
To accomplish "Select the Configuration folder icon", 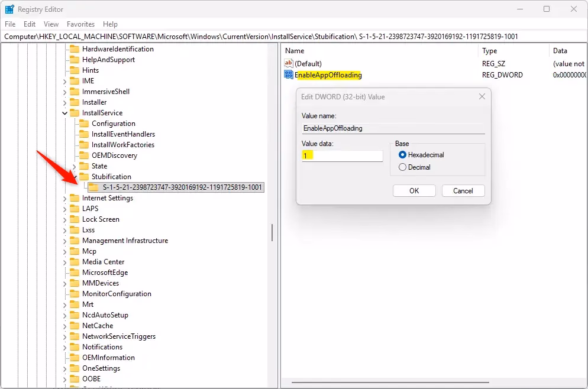I will click(84, 124).
